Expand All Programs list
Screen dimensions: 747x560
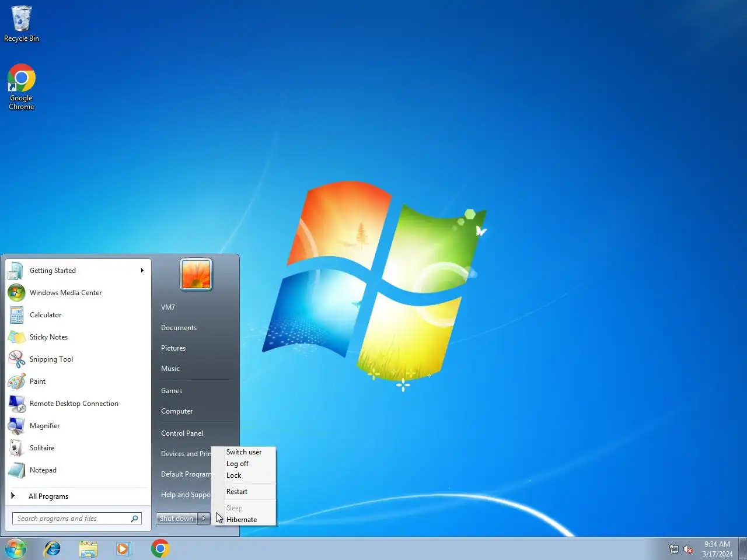(x=78, y=496)
